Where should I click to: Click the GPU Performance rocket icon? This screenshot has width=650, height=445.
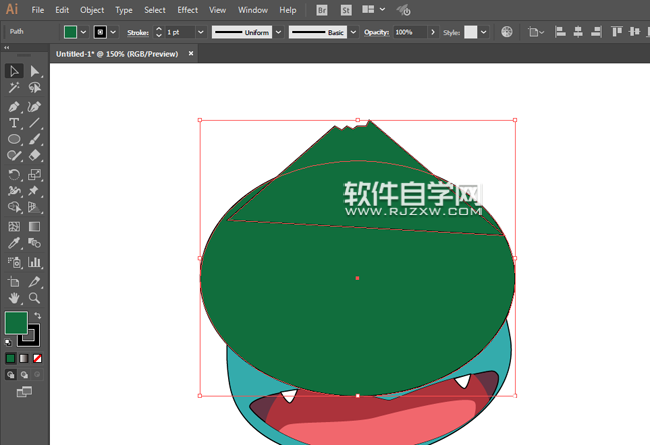(x=403, y=10)
